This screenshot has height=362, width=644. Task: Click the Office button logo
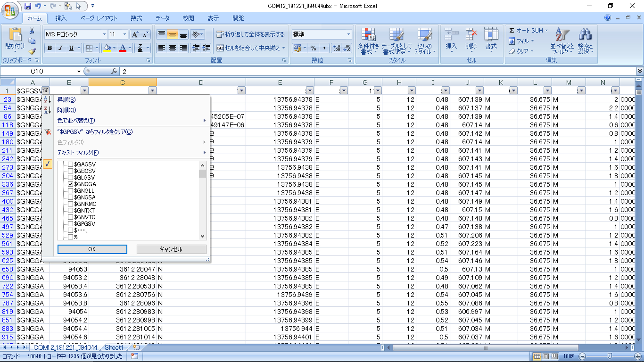(x=10, y=11)
